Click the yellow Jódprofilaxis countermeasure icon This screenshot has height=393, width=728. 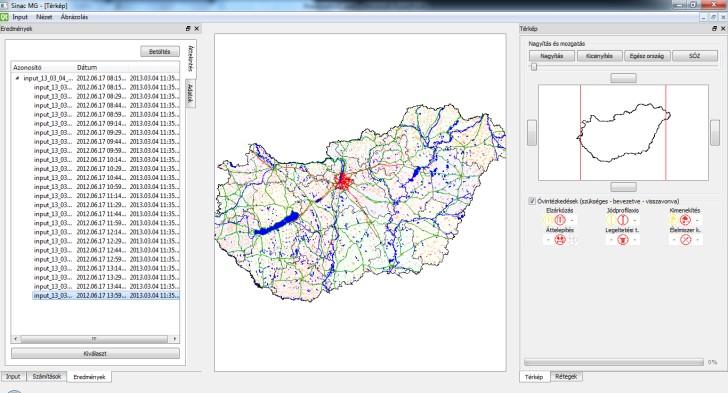(611, 220)
